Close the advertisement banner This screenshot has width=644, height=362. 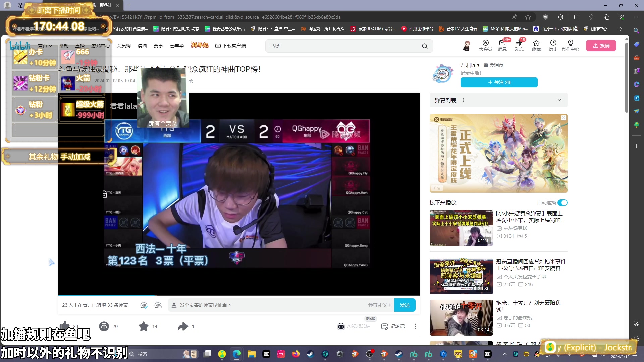click(563, 118)
